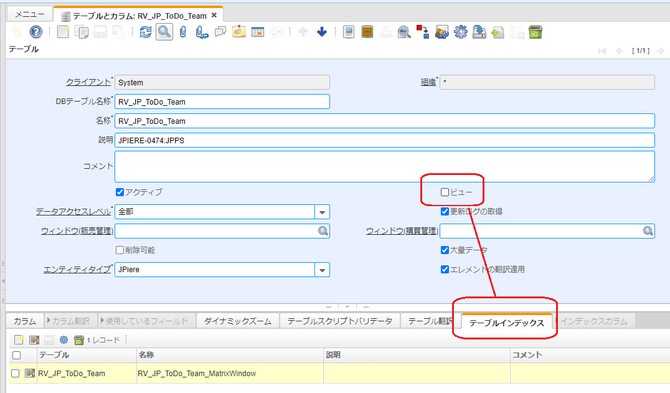
Task: Select the RV_JP_ToDo_Team row checkbox
Action: 15,373
